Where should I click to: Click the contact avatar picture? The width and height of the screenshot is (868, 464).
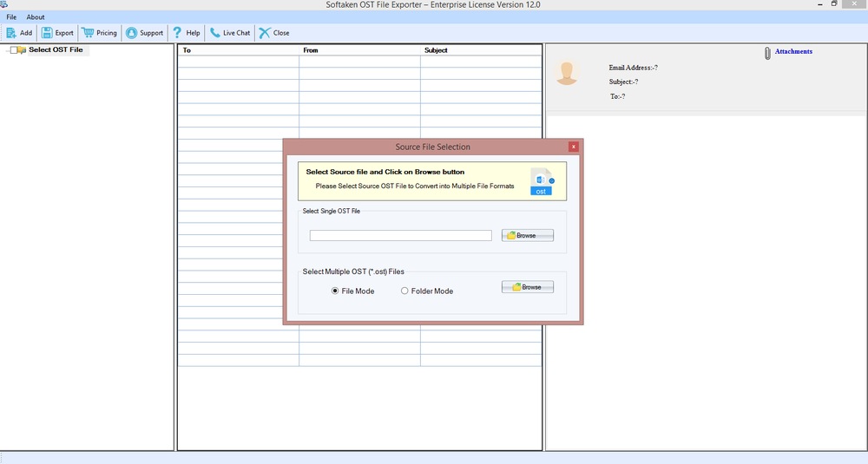(x=567, y=73)
